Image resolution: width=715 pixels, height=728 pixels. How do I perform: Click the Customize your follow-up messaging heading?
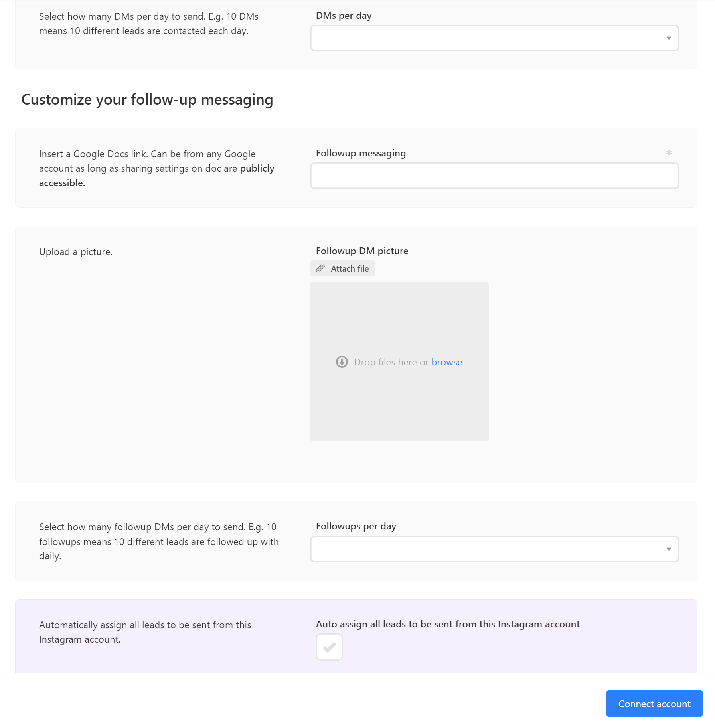click(x=147, y=99)
